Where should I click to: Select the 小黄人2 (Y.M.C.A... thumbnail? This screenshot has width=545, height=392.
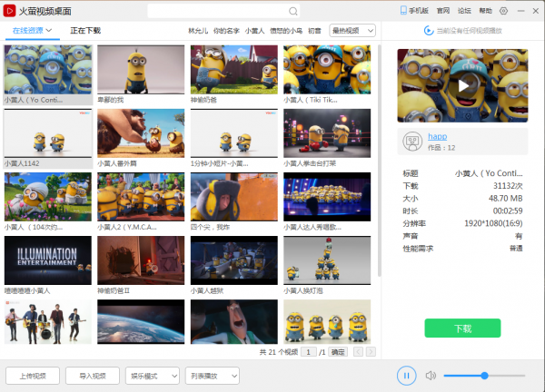pyautogui.click(x=141, y=197)
